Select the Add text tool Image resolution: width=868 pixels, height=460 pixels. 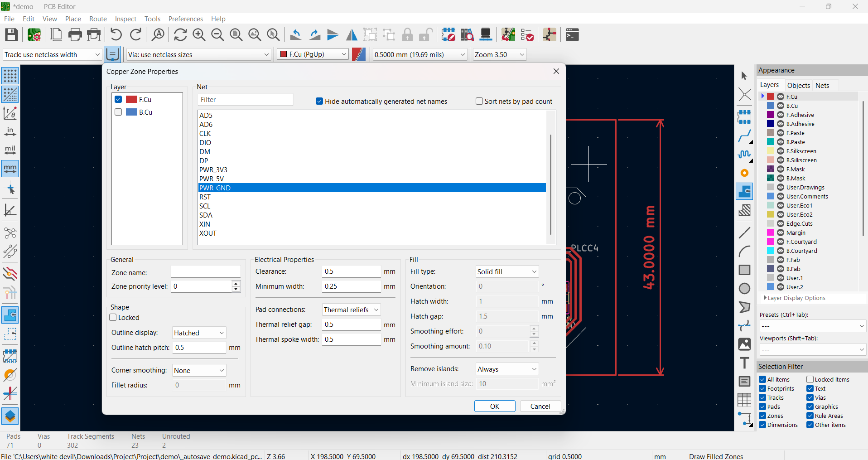coord(744,363)
